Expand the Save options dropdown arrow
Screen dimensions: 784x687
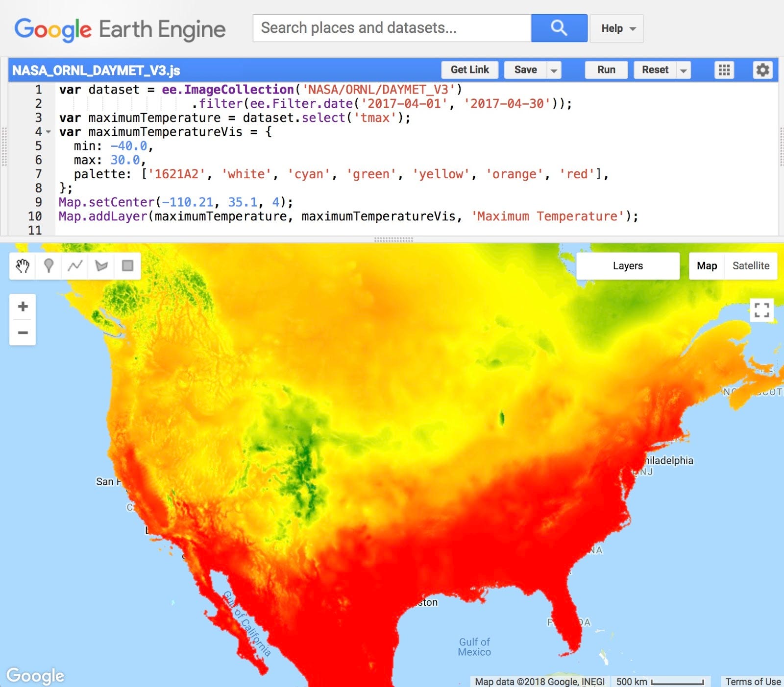[554, 70]
